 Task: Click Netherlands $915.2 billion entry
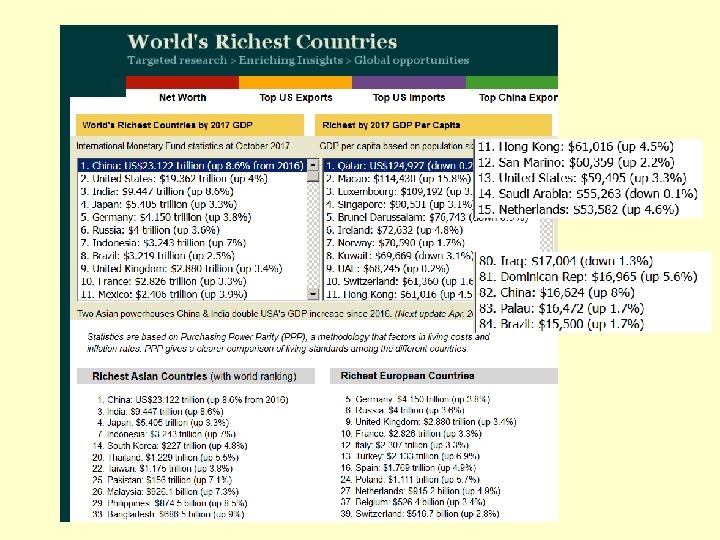(x=421, y=490)
